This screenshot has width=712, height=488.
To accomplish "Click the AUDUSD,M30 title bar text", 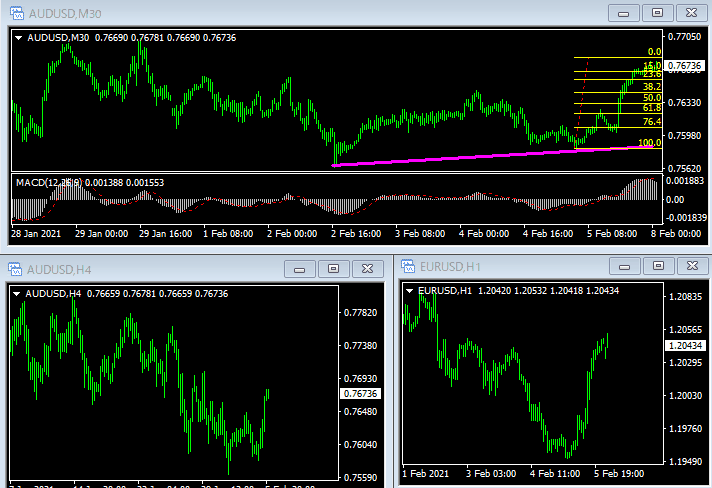I will click(x=65, y=14).
